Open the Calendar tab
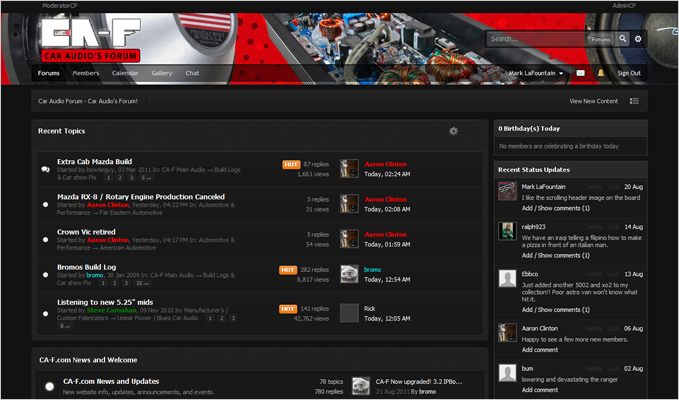 coord(125,73)
